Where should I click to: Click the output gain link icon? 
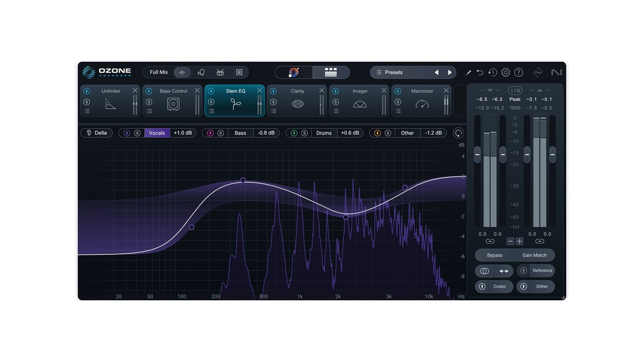(x=540, y=241)
